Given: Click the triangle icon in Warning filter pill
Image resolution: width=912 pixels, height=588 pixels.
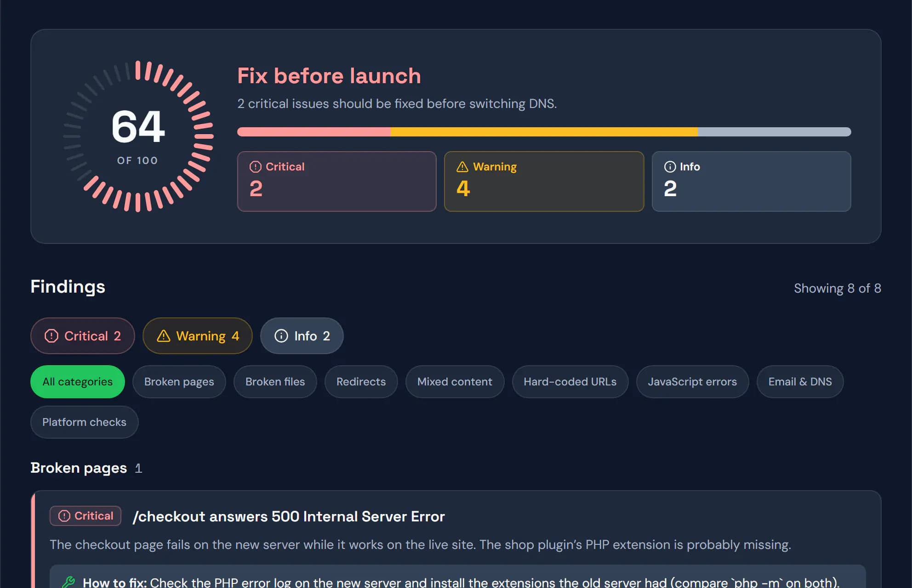Looking at the screenshot, I should (164, 336).
